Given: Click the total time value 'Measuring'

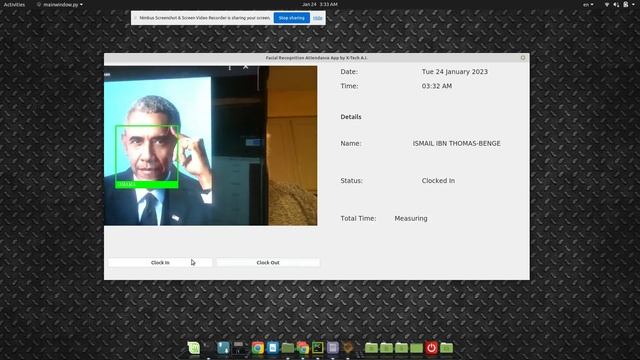Looking at the screenshot, I should coord(411,218).
